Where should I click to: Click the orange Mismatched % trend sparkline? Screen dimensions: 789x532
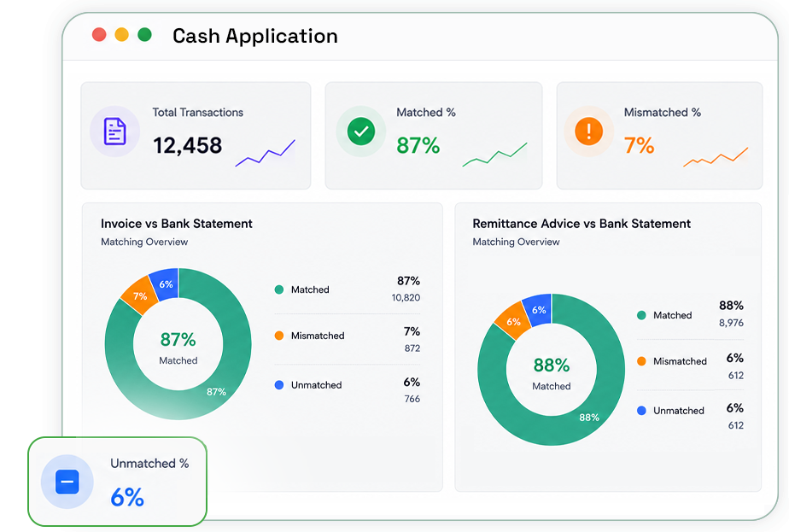coord(716,156)
